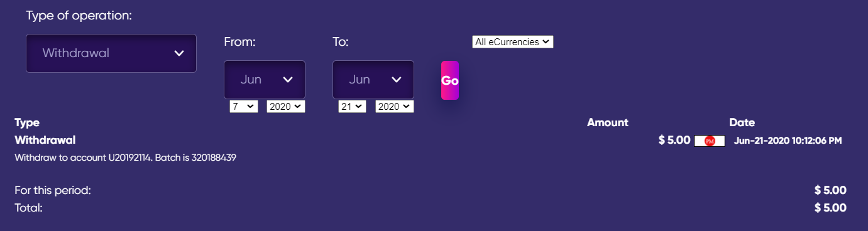Screen dimensions: 868x231
Task: Open the To day selector showing 21
Action: pos(352,107)
